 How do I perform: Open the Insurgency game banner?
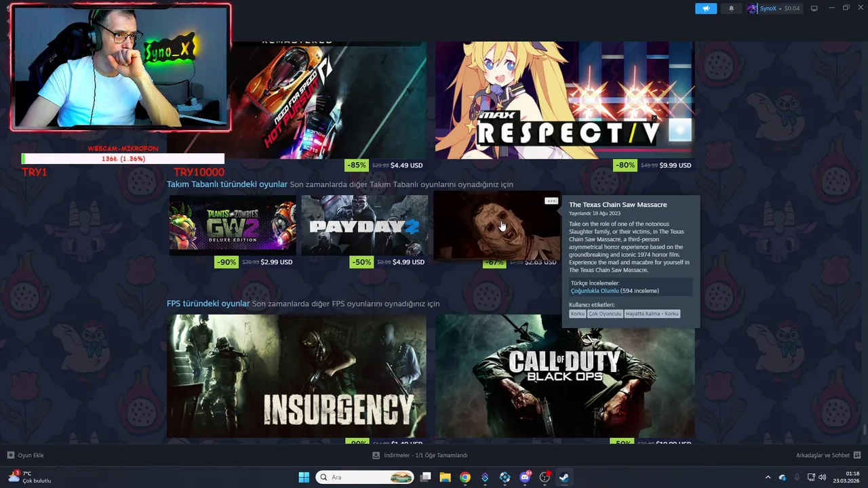click(297, 376)
